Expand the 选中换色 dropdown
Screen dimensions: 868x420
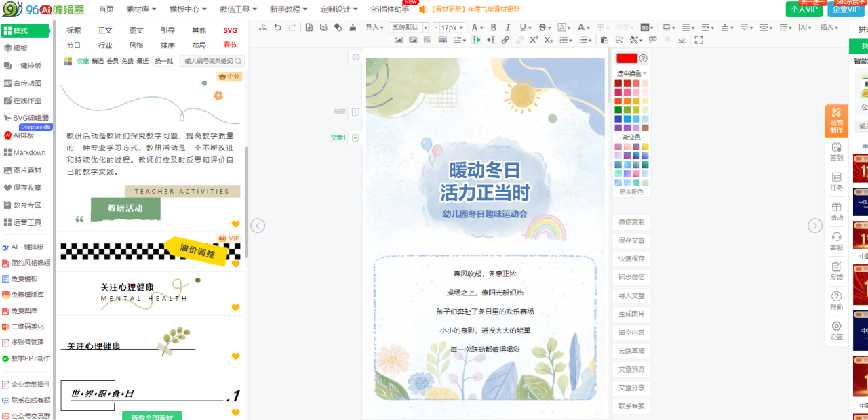pyautogui.click(x=632, y=73)
